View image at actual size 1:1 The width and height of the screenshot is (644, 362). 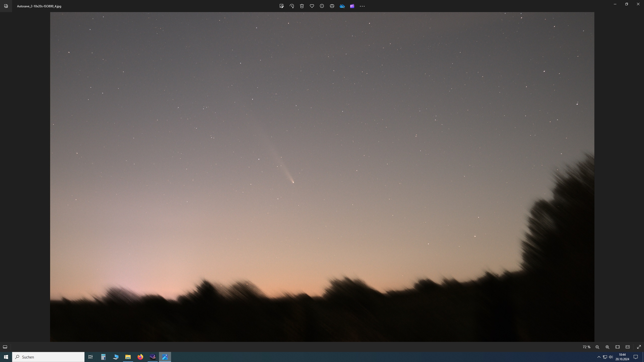pos(628,347)
